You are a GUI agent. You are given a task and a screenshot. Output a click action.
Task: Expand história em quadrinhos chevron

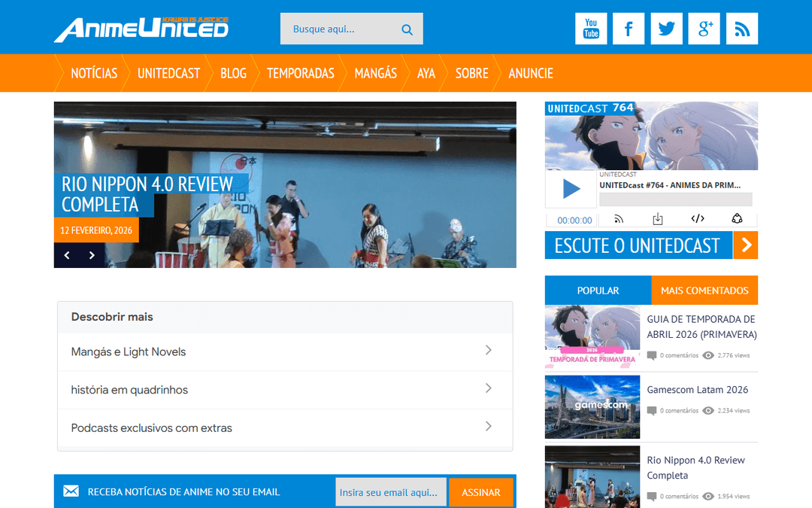(489, 388)
